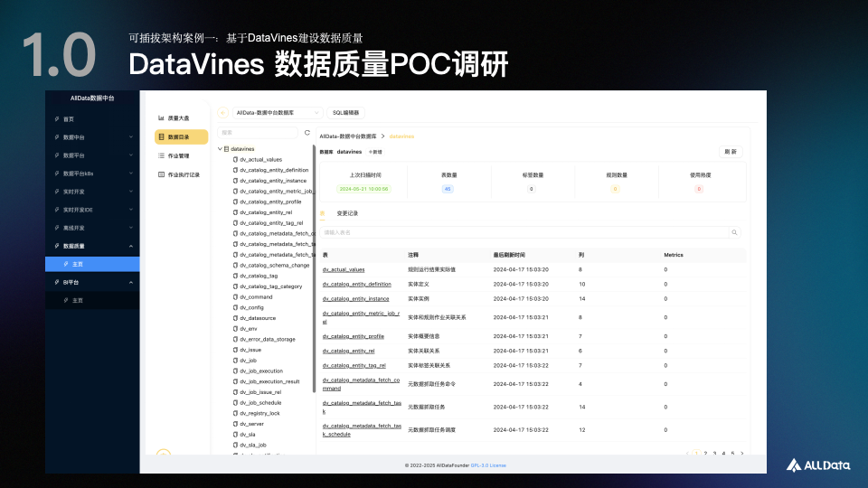Open the AllData-数据中台数据库 datasource dropdown
Screen dimensions: 868x488
coord(278,113)
